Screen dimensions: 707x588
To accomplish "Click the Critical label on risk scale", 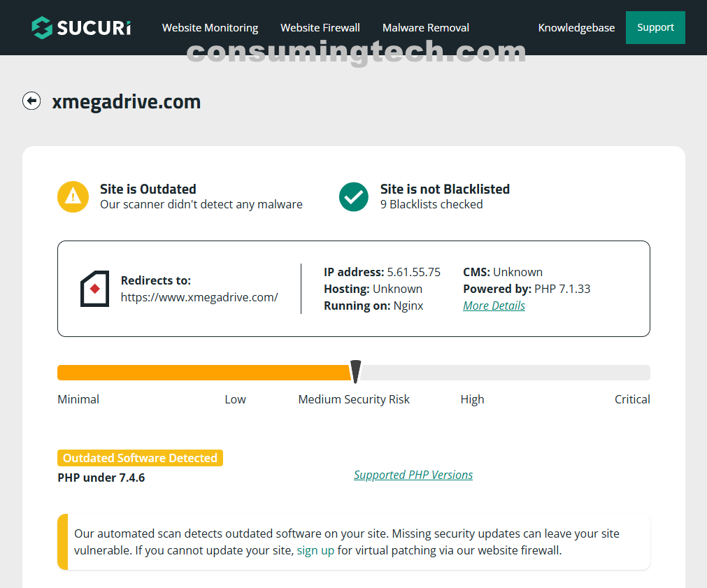I will 632,399.
